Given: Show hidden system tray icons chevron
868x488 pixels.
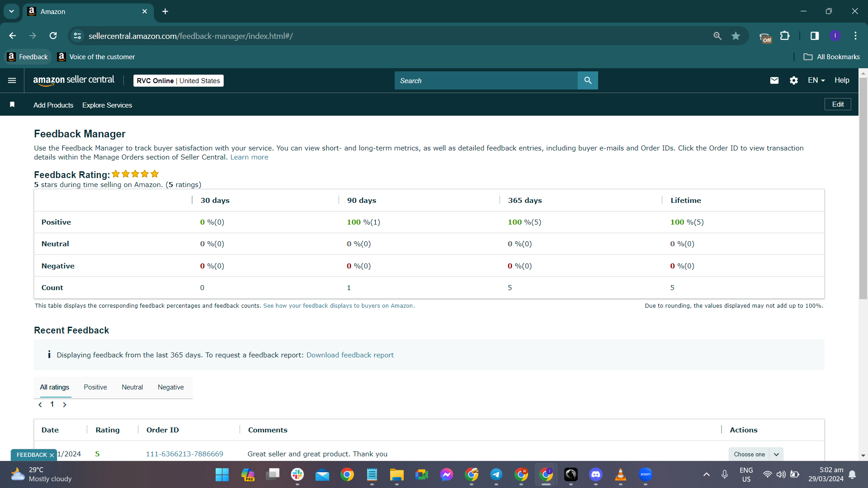Looking at the screenshot, I should coord(707,474).
